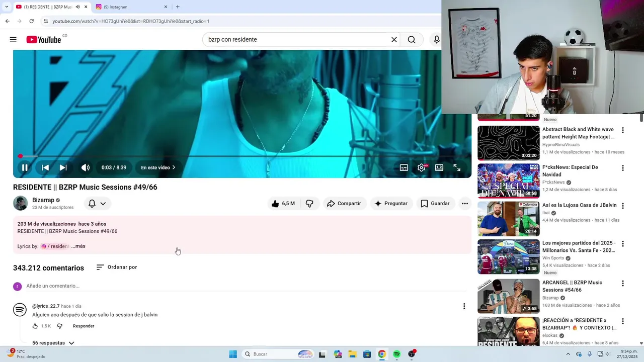Image resolution: width=644 pixels, height=362 pixels.
Task: Go to the YouTube home logo
Action: [x=44, y=40]
